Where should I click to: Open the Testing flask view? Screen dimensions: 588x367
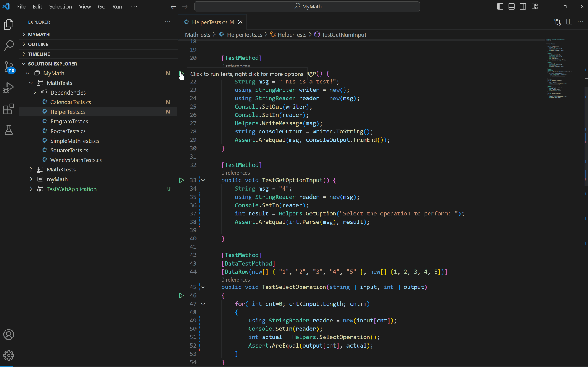coord(9,130)
